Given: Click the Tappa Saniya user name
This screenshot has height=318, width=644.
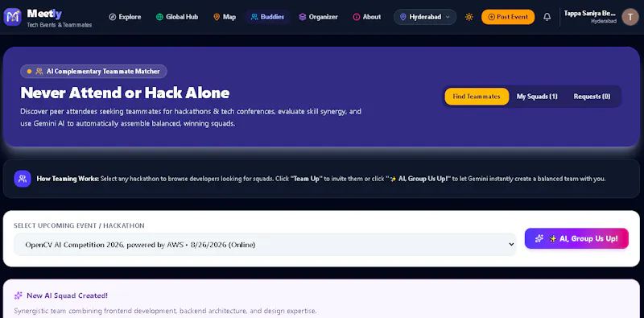Looking at the screenshot, I should [x=590, y=14].
